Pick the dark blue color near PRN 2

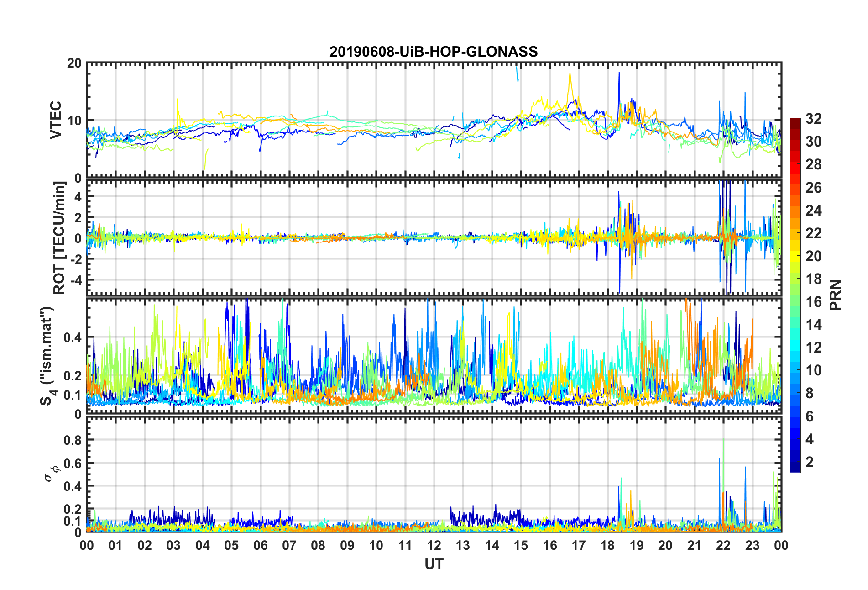point(795,462)
